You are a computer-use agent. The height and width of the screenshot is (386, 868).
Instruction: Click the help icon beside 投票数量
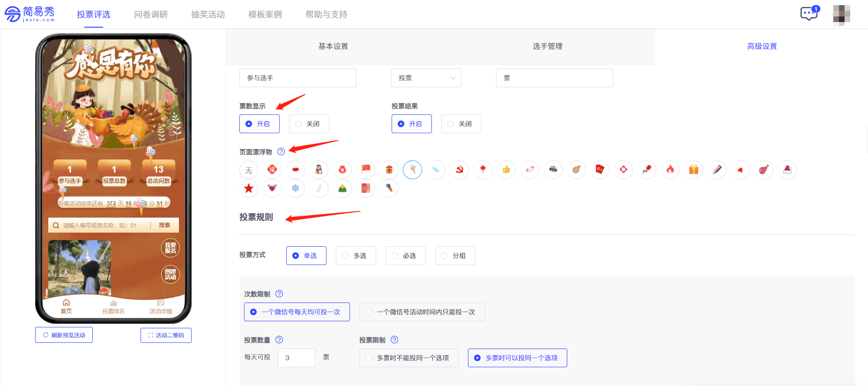tap(279, 340)
